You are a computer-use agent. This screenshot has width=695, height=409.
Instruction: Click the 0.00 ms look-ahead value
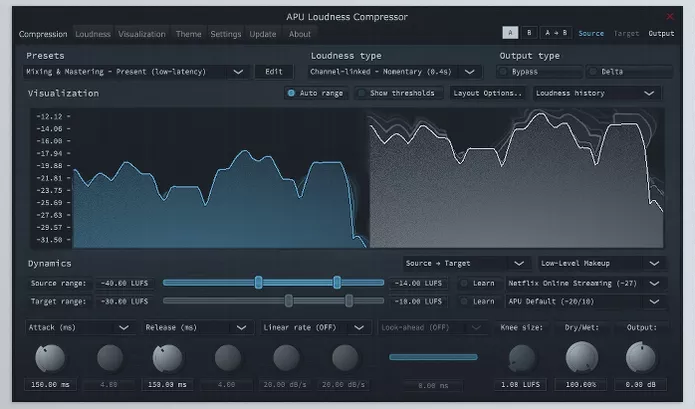(x=433, y=386)
